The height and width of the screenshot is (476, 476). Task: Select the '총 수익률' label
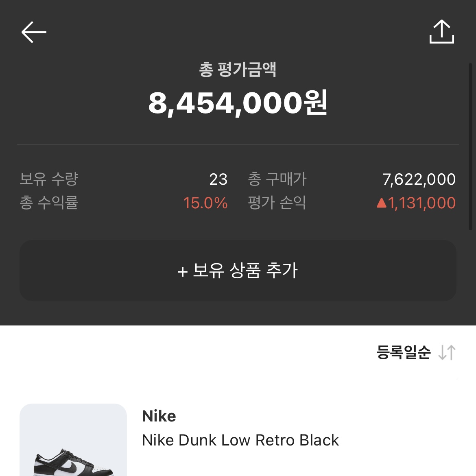[x=49, y=203]
